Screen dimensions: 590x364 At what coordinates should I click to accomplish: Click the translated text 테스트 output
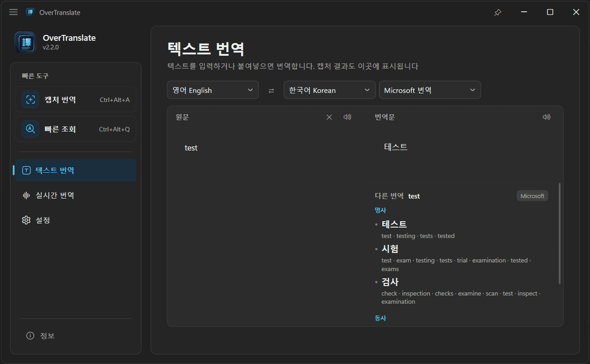396,147
